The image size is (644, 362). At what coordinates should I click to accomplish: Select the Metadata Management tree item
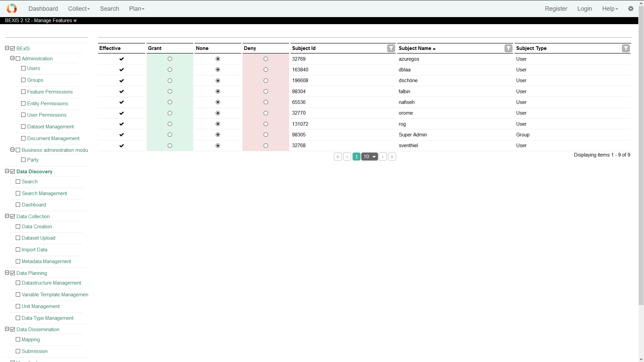(x=46, y=261)
